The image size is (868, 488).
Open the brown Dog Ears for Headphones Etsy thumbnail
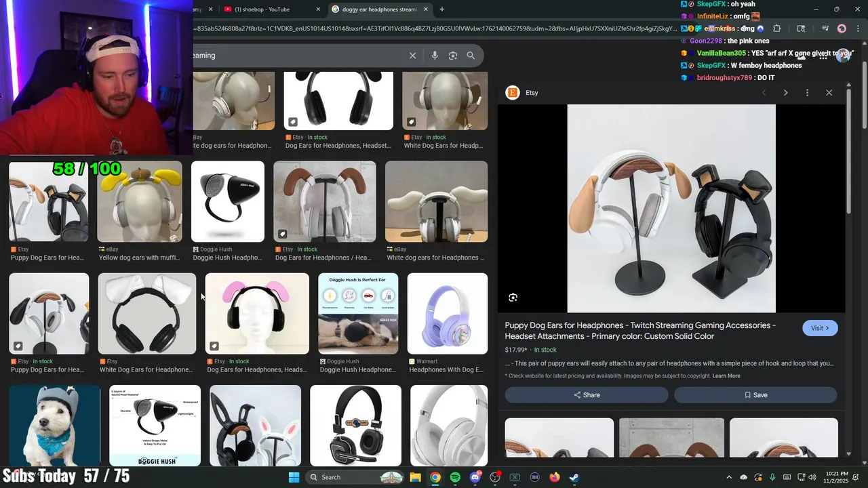[x=325, y=201]
